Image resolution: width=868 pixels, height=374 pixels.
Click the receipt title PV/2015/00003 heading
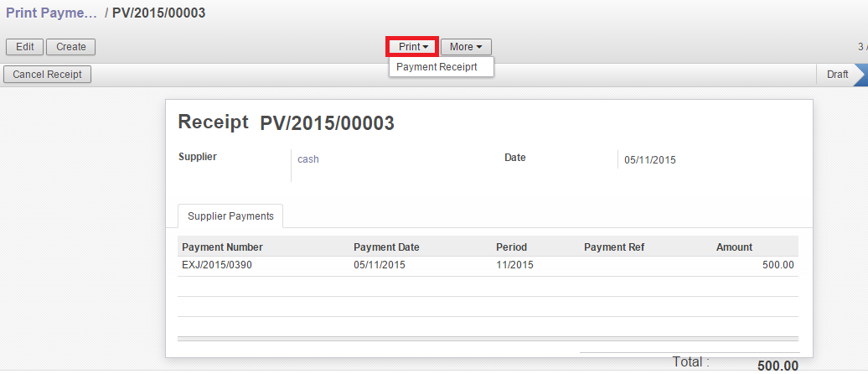(x=327, y=123)
